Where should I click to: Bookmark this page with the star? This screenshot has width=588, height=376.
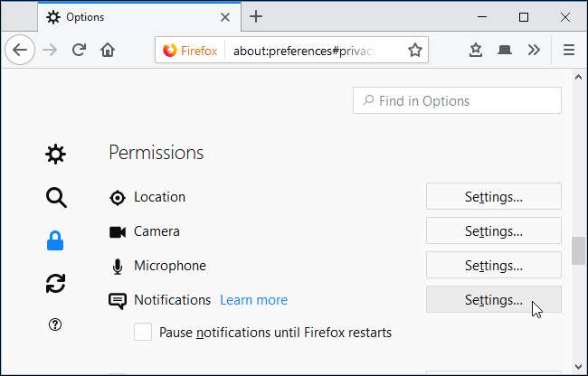click(414, 51)
